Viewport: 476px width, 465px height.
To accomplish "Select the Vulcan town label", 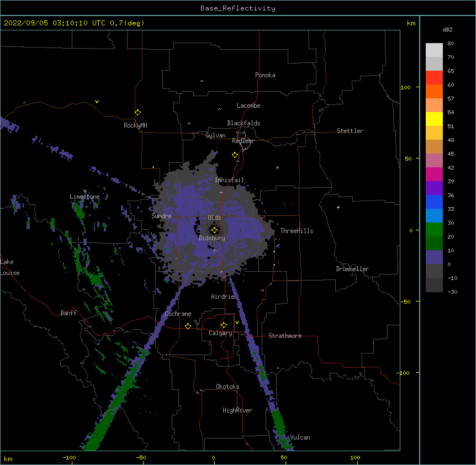I will (x=300, y=437).
